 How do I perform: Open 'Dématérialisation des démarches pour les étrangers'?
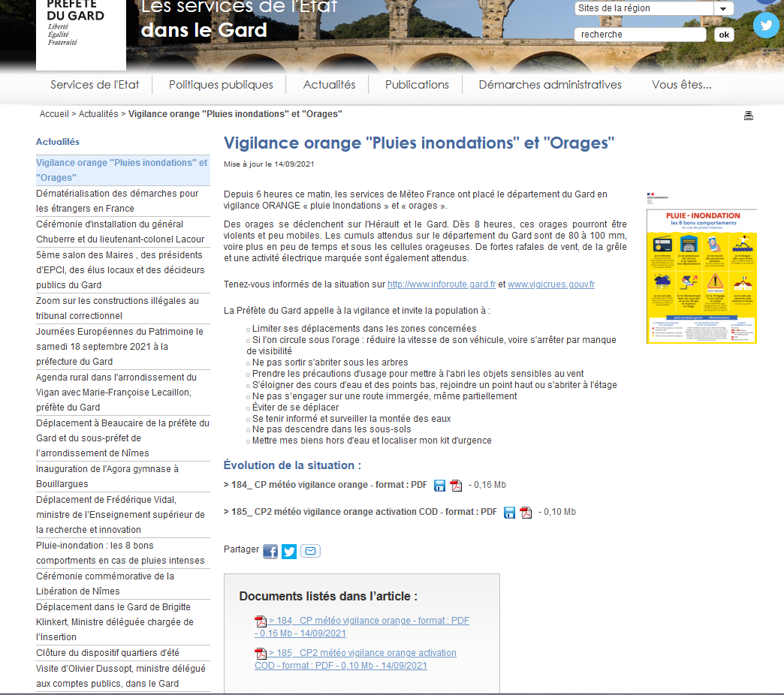click(123, 201)
